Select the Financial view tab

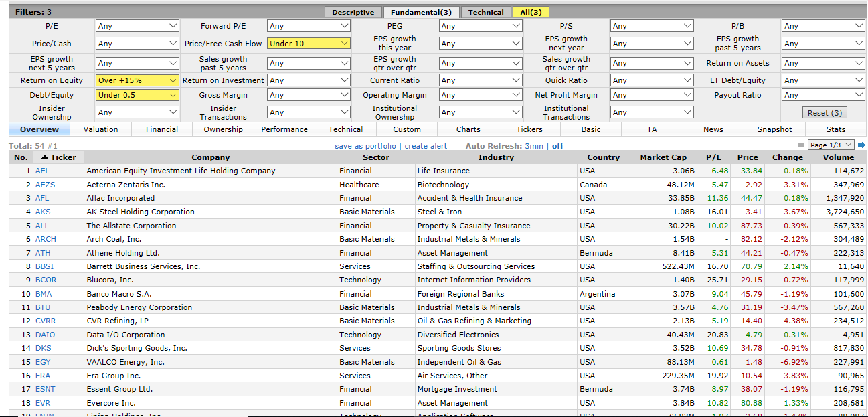tap(162, 129)
